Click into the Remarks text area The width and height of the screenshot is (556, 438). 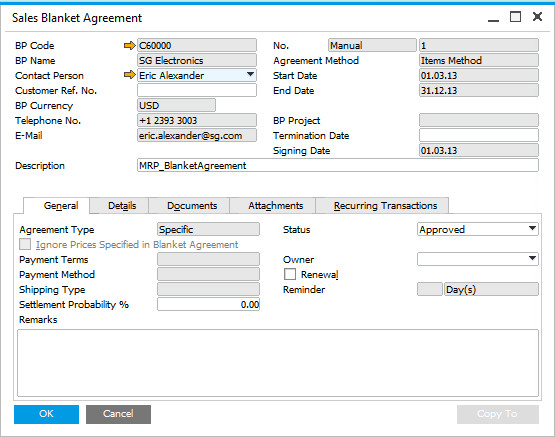[x=278, y=363]
